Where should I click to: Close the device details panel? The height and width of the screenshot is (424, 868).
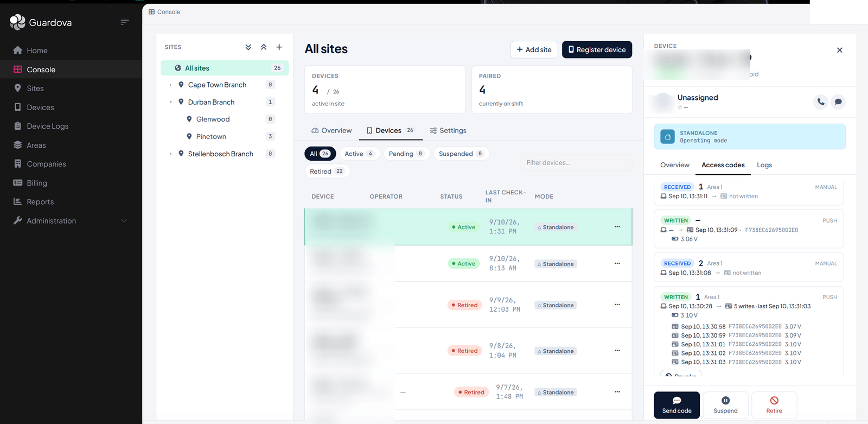pos(840,50)
